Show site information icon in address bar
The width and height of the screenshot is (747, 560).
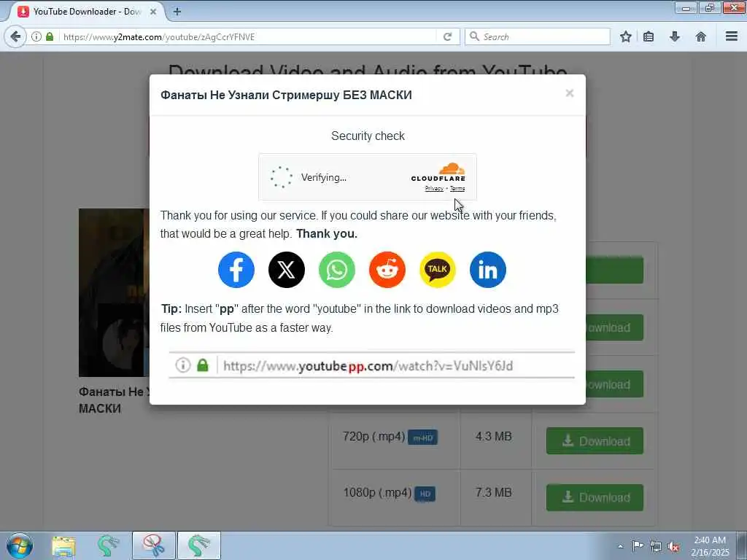(36, 36)
